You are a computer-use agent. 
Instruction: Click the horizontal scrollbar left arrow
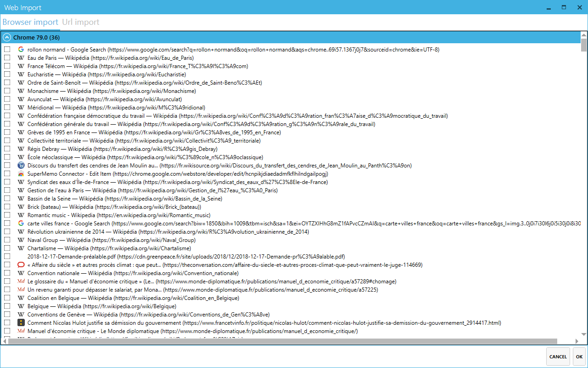pyautogui.click(x=4, y=341)
